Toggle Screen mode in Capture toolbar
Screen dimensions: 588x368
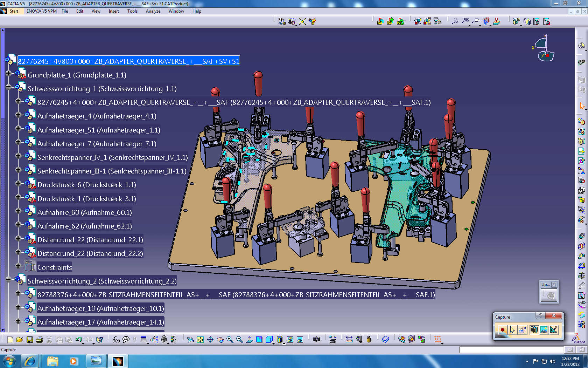coord(534,330)
